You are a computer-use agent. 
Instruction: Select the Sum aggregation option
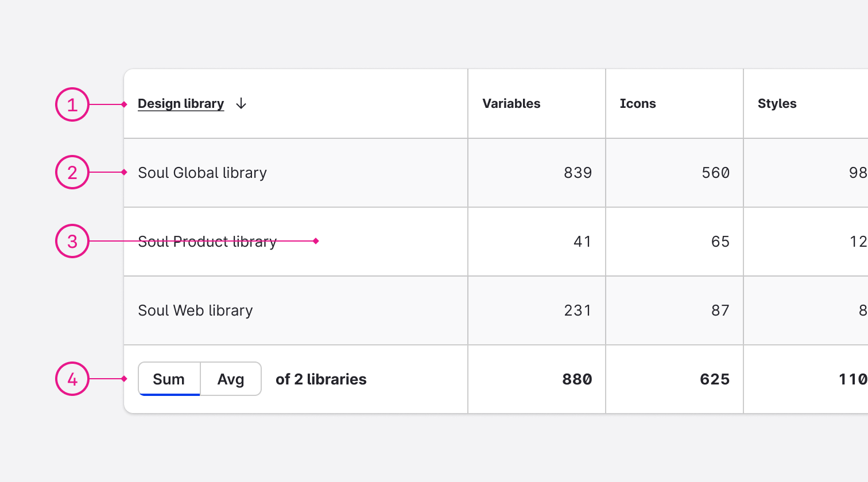coord(169,379)
